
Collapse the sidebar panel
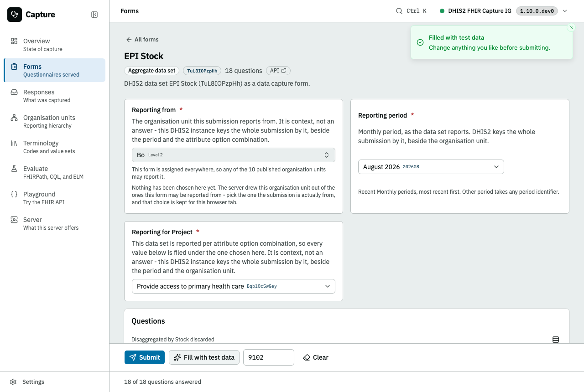(x=94, y=15)
